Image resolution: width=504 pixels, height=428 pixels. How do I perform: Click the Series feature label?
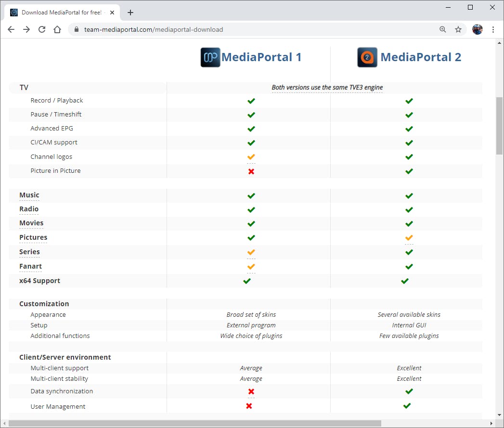[29, 252]
